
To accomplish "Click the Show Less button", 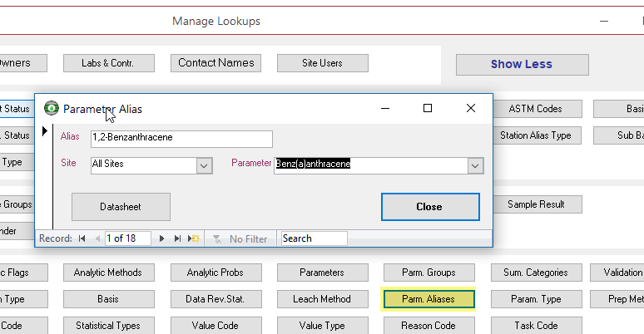I will click(x=522, y=65).
